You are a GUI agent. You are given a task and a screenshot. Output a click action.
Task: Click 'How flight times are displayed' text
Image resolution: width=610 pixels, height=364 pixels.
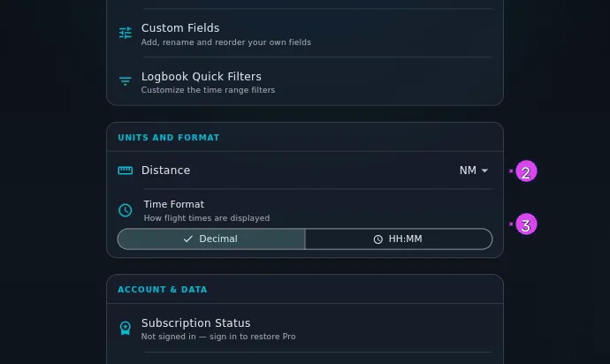[x=207, y=218]
